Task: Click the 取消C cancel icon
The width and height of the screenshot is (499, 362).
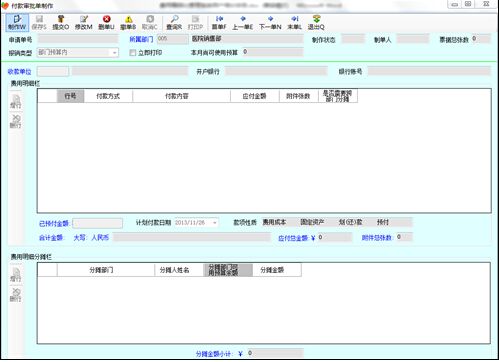Action: [x=150, y=23]
